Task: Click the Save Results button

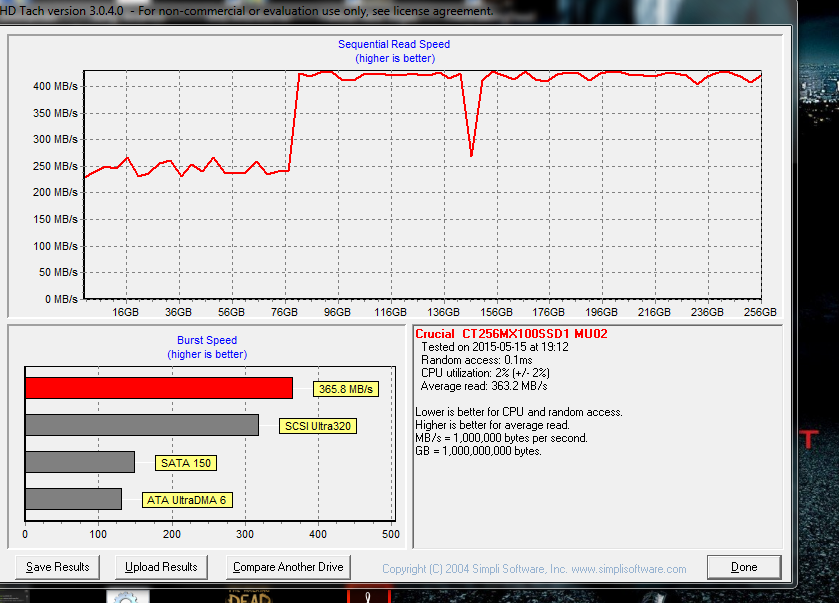Action: pos(57,567)
